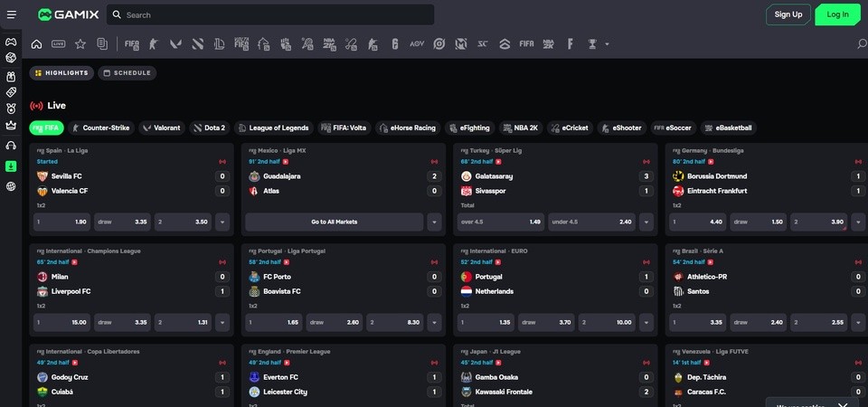Image resolution: width=868 pixels, height=407 pixels.
Task: Select the Fortnite F icon in toolbar
Action: (570, 44)
